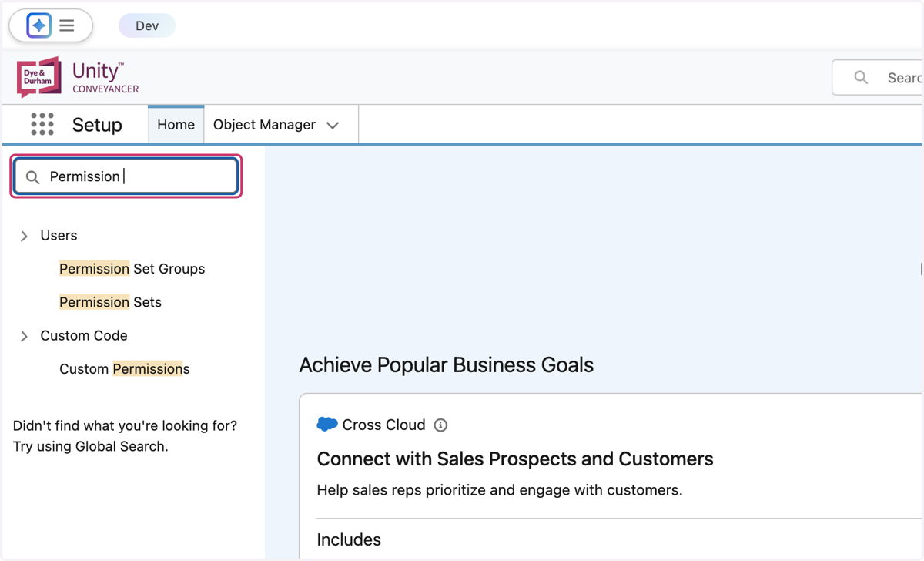Click the Try using Global Search text
Viewport: 924px width, 561px height.
90,446
